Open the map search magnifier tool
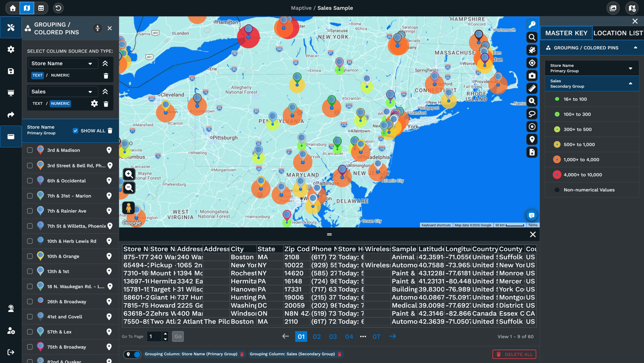Screen dimensions: 644x363 pos(532,37)
